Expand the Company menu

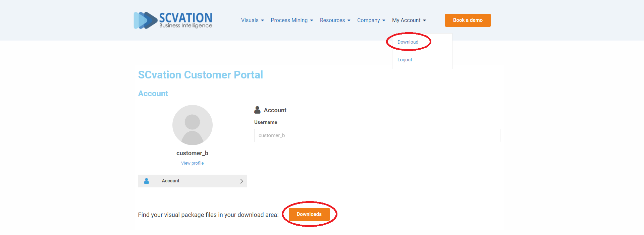371,20
